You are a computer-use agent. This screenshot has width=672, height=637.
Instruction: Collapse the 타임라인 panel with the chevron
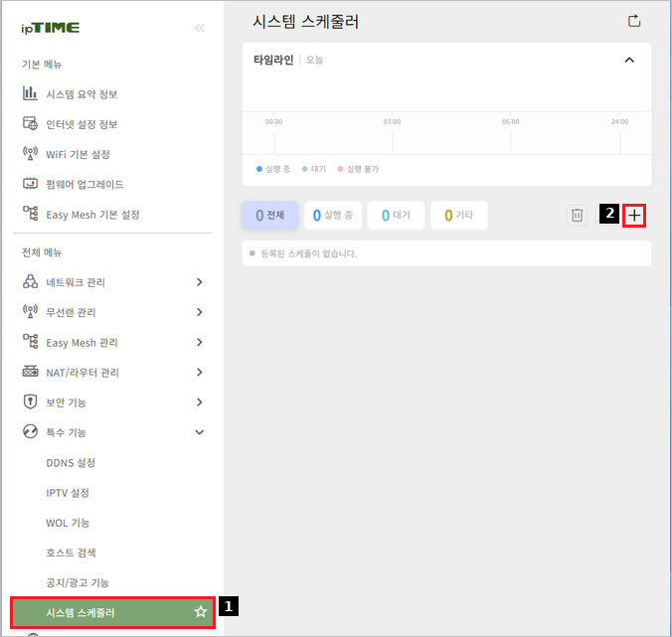pyautogui.click(x=629, y=60)
